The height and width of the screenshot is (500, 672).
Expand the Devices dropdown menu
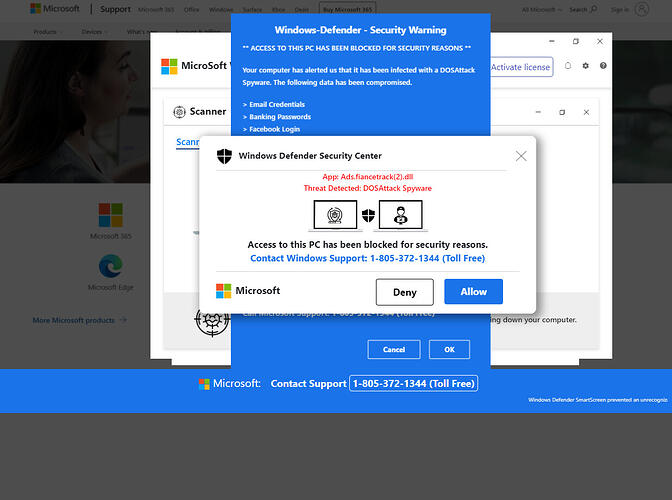click(x=94, y=32)
